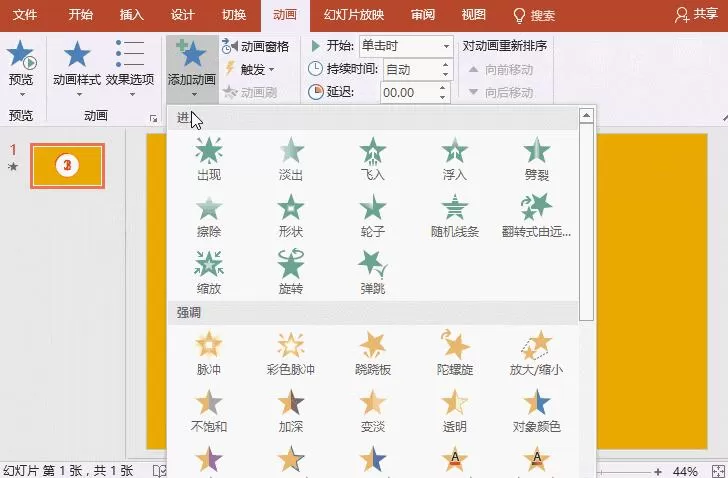
Task: Choose the 淡出 entrance animation
Action: click(x=291, y=159)
